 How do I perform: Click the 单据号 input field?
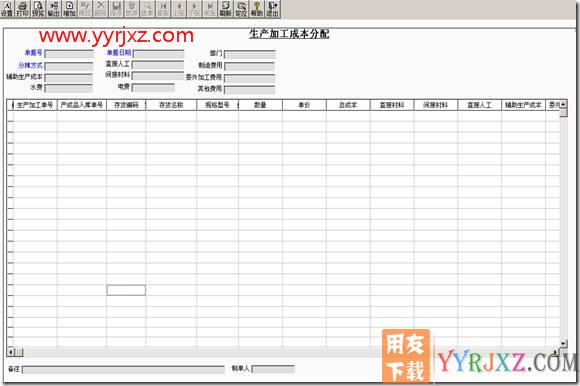[x=69, y=54]
